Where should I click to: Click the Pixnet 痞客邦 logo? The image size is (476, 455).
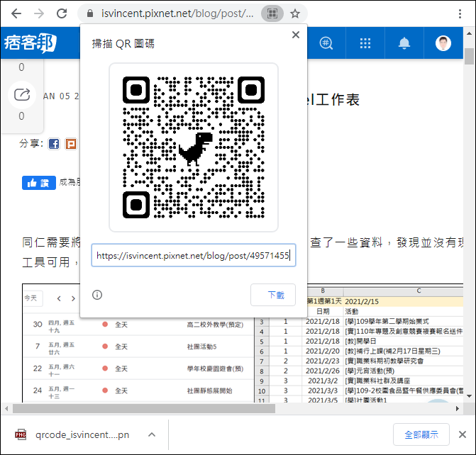[30, 43]
